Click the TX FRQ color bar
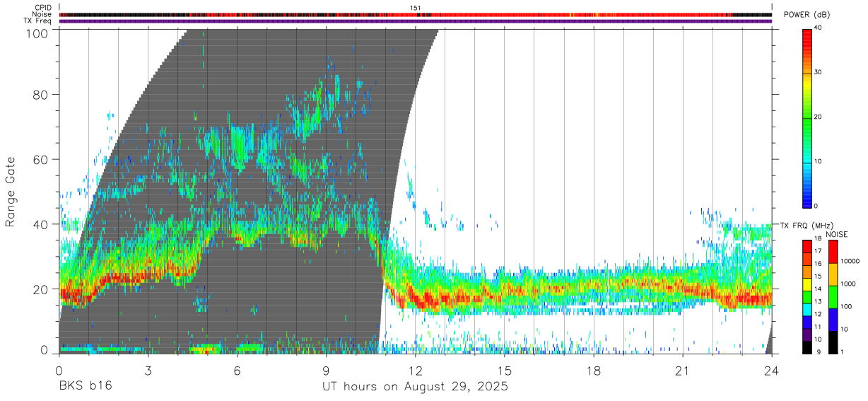Image resolution: width=868 pixels, height=401 pixels. tap(807, 296)
